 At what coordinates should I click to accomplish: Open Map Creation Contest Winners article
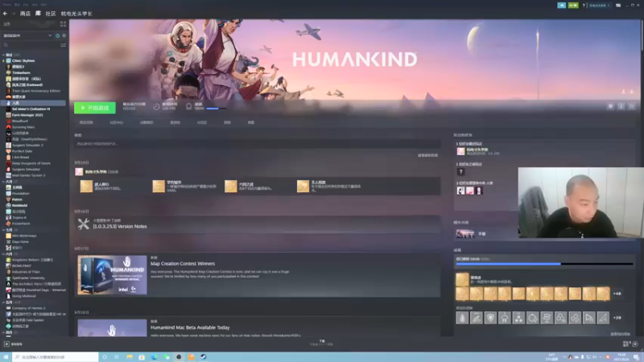tap(183, 264)
